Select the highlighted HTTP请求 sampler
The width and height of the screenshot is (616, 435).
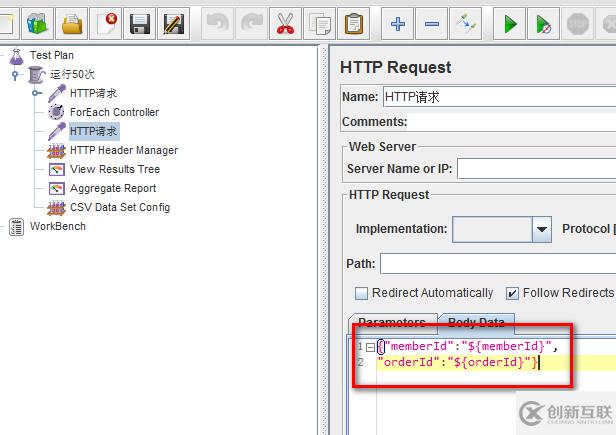pos(94,131)
